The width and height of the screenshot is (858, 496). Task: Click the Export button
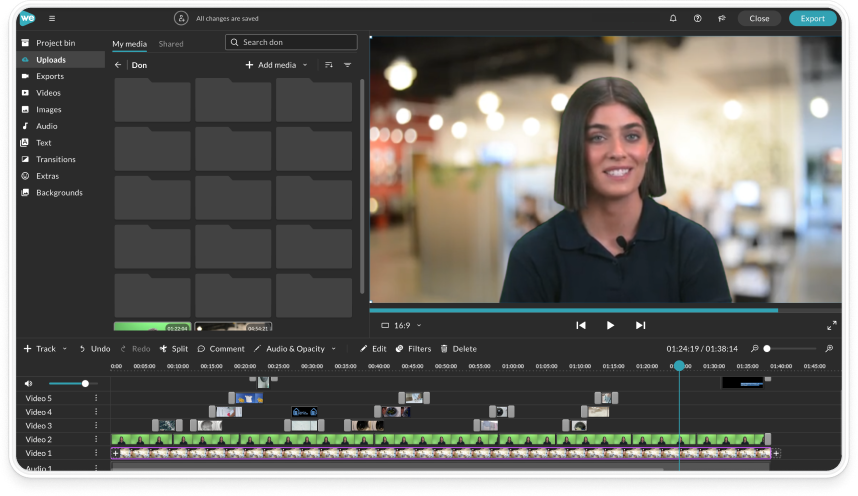click(812, 18)
